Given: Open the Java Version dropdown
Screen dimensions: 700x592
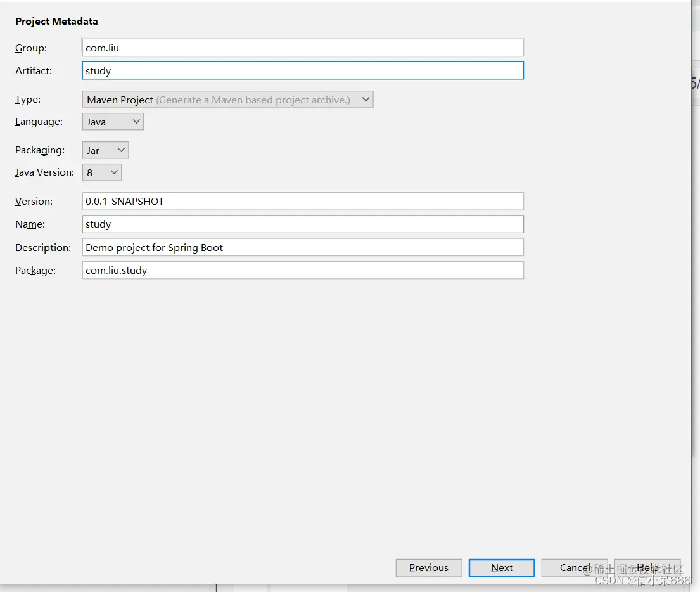Looking at the screenshot, I should click(102, 172).
